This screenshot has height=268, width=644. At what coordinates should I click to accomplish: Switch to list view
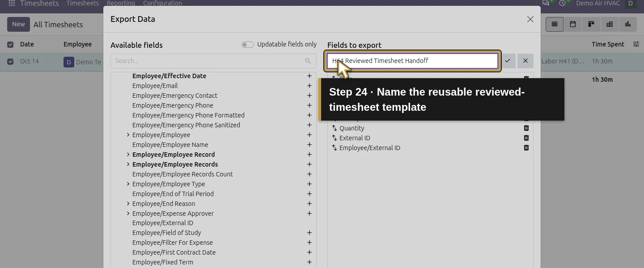(x=555, y=24)
